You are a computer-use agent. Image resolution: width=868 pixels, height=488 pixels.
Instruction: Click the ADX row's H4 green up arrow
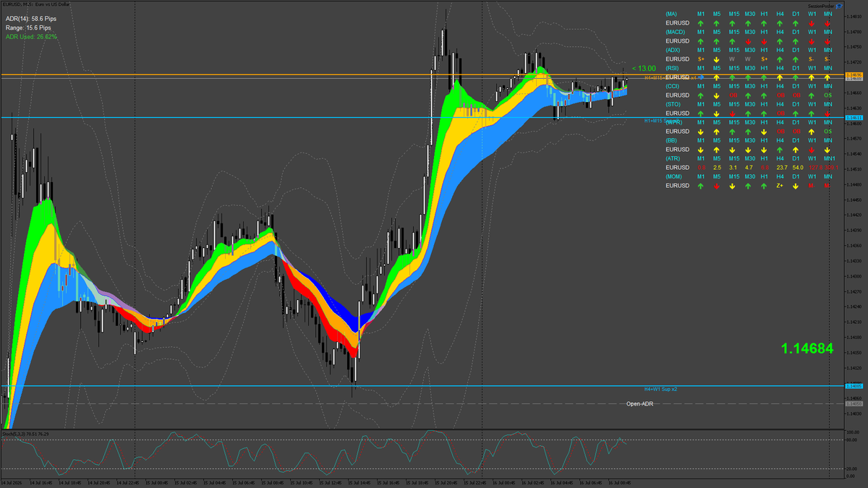tap(780, 59)
